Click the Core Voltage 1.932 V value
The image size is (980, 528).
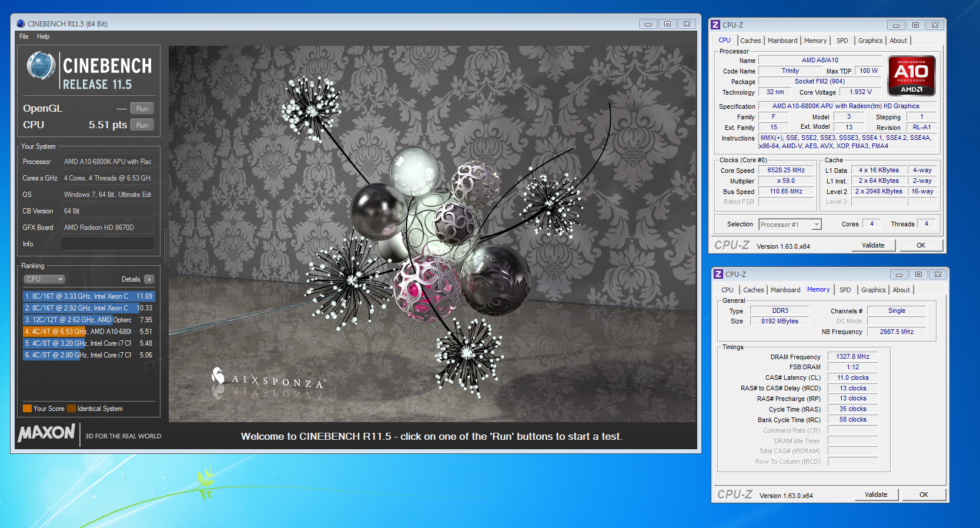[x=860, y=92]
